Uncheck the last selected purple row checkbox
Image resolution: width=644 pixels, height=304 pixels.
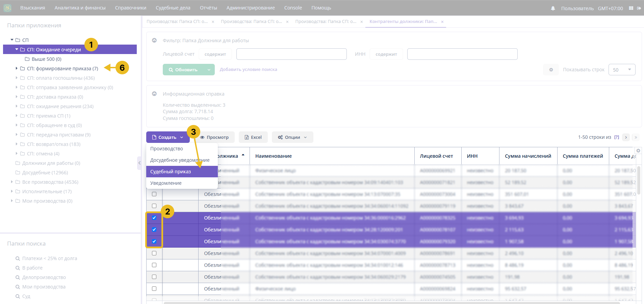(154, 242)
